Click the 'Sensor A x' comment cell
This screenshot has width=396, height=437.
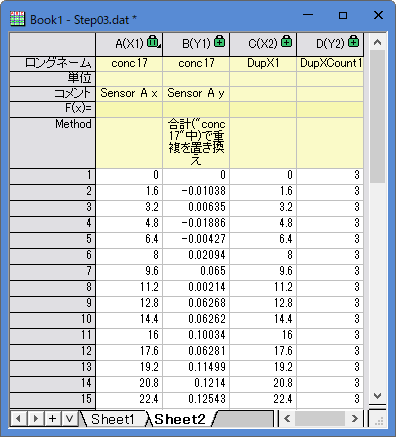(x=129, y=94)
